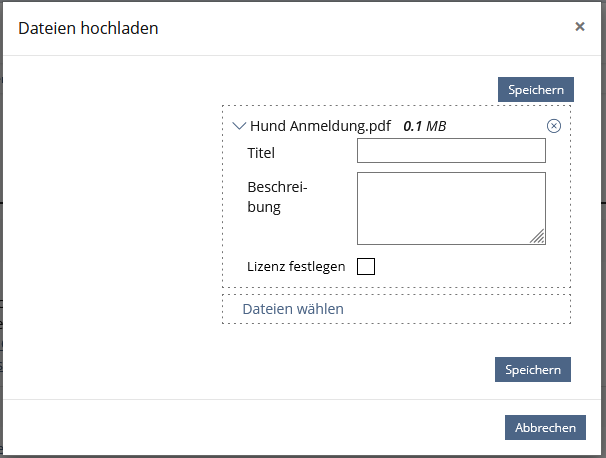
Task: Close the Dateien hochladen dialog with X
Action: tap(580, 27)
